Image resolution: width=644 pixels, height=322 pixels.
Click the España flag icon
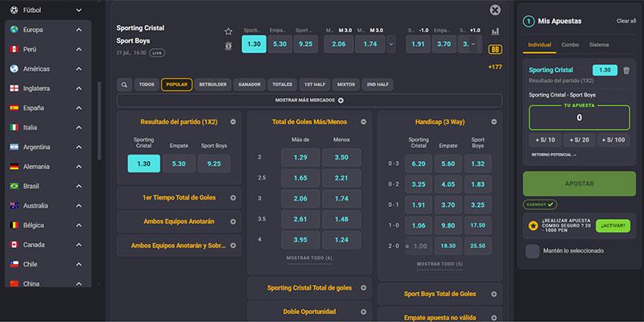coord(14,108)
